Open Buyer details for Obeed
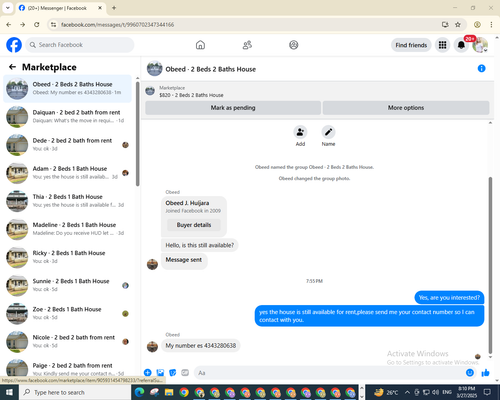The height and width of the screenshot is (400, 500). 194,225
